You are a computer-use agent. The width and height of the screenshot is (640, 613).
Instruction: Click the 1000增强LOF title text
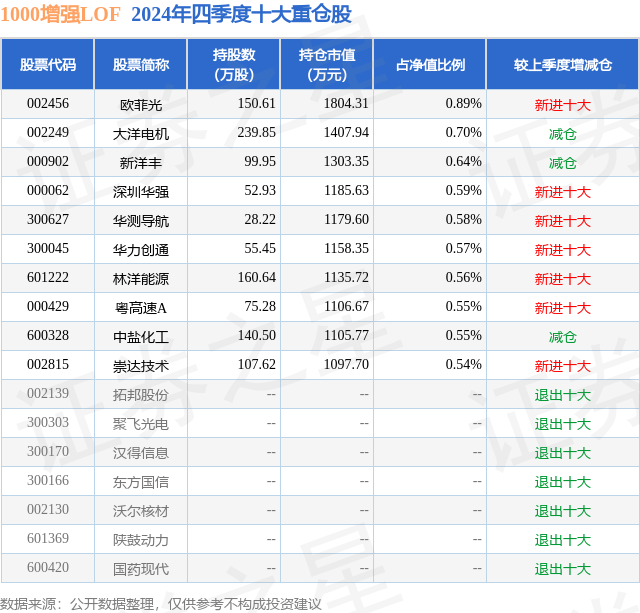(x=61, y=15)
